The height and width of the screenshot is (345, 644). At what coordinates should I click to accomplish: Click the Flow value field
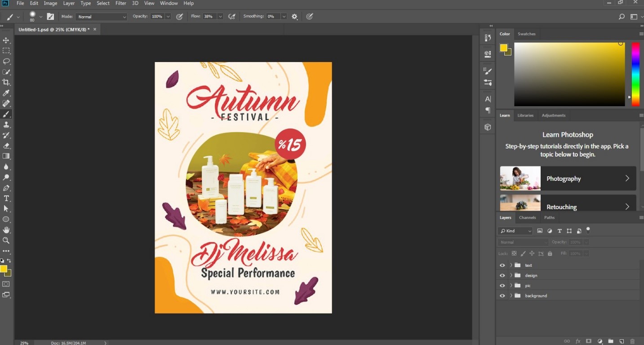point(209,17)
